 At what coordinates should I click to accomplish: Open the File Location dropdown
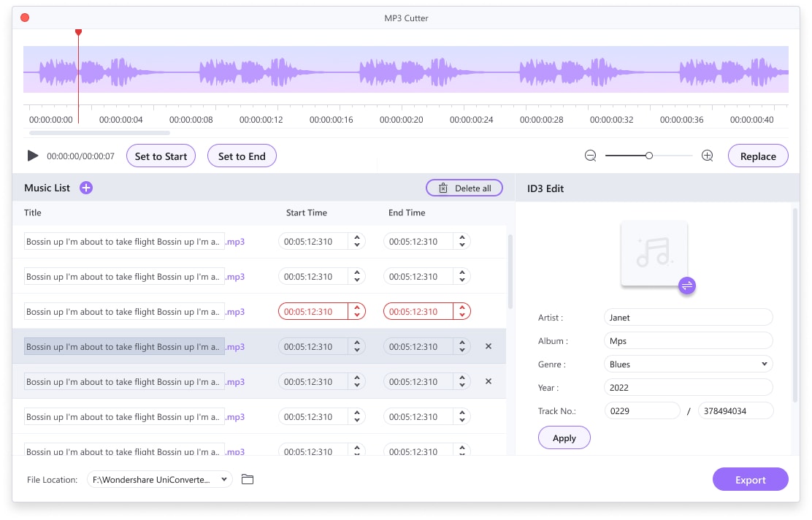coord(159,480)
